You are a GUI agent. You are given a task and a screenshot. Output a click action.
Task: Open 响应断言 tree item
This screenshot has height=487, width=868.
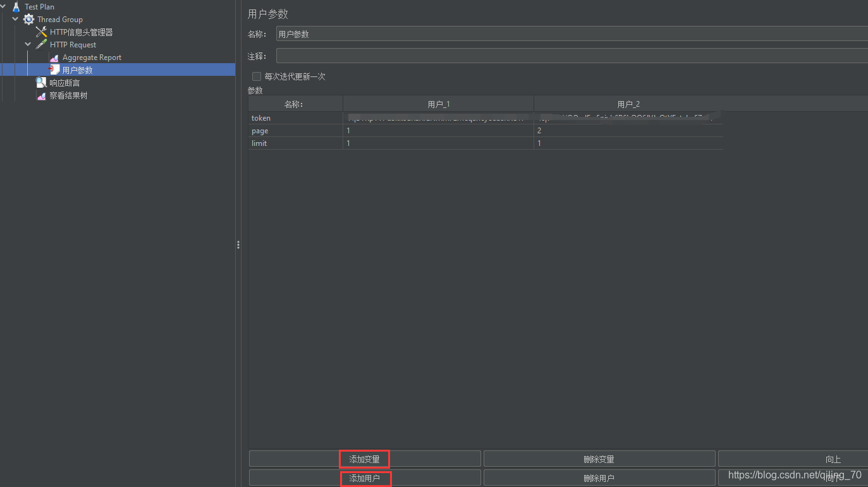click(64, 83)
